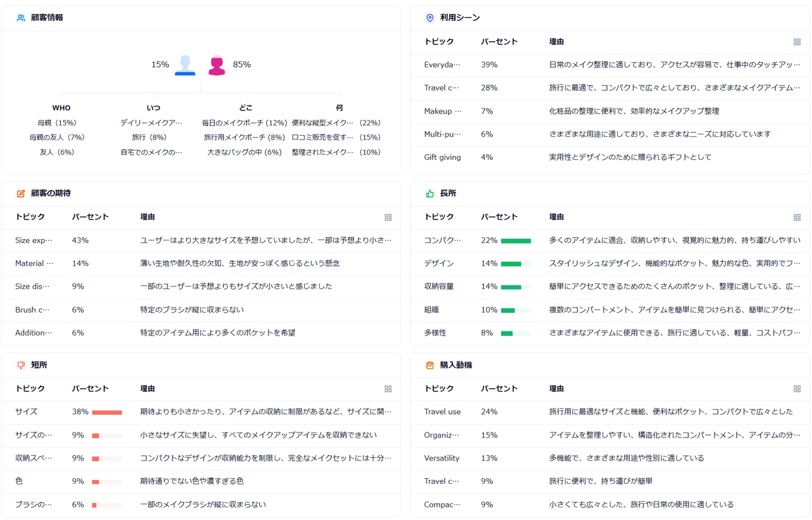Click the 長所 thumbs-up icon
This screenshot has height=520, width=812.
430,193
